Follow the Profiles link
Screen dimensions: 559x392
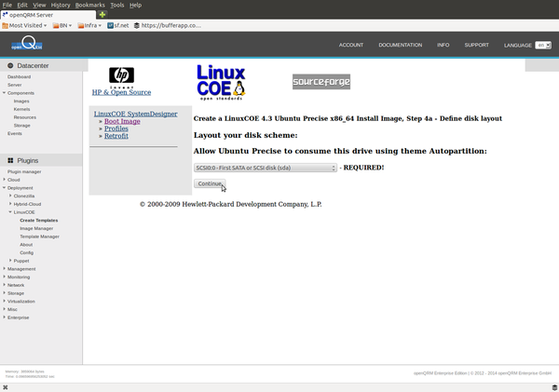116,128
